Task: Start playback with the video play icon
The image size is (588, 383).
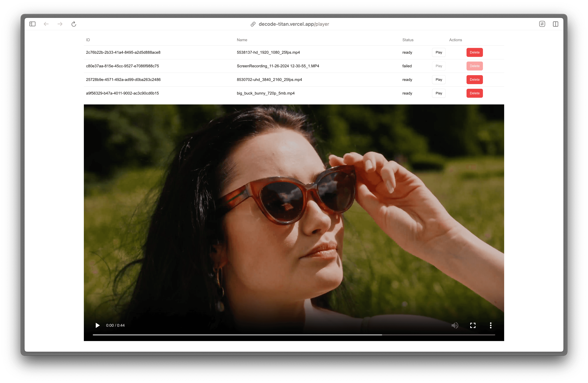Action: click(98, 325)
